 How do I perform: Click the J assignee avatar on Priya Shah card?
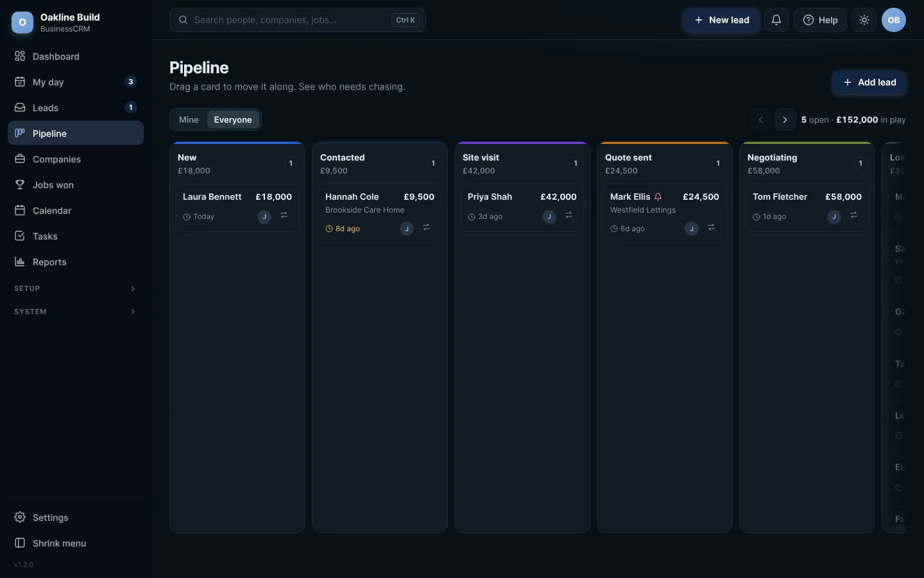pos(549,217)
